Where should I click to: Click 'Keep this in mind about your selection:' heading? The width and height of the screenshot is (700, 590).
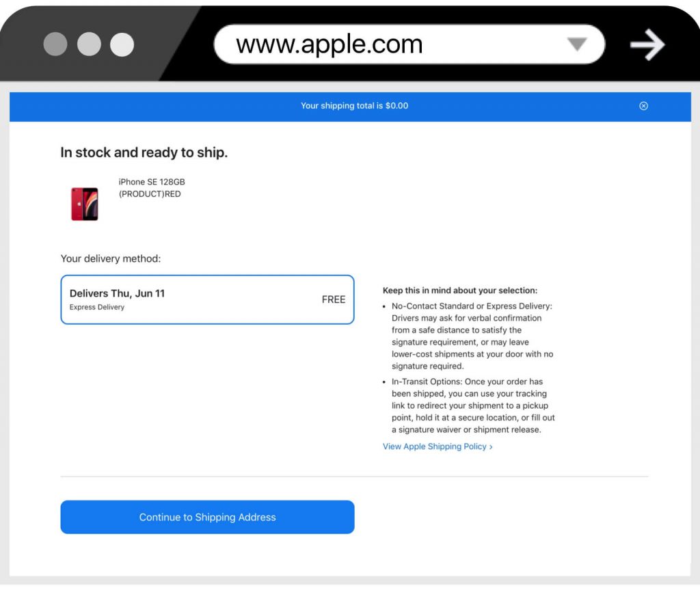460,291
